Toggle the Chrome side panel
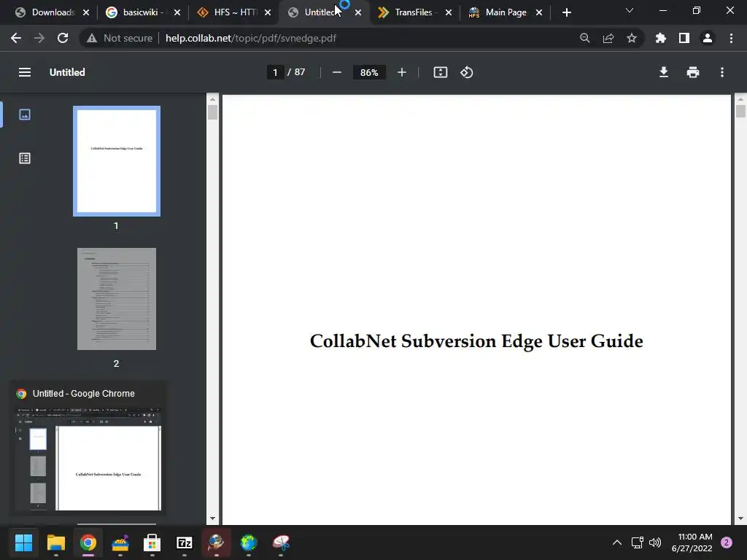 pos(684,38)
